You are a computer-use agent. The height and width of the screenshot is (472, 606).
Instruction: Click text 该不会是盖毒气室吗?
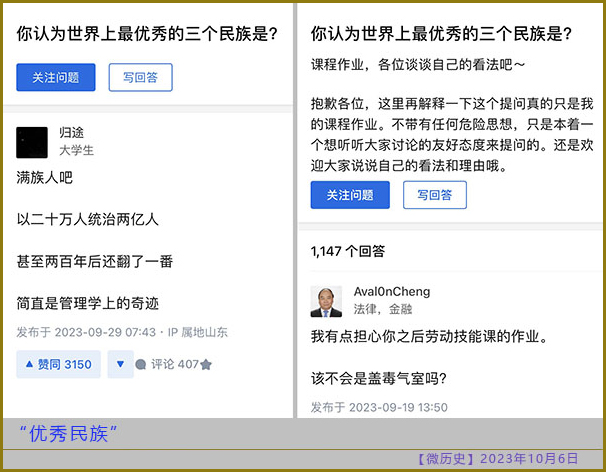(x=379, y=378)
